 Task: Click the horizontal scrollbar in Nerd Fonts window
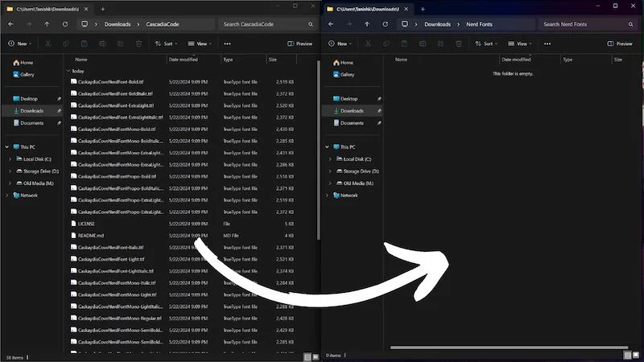point(509,348)
